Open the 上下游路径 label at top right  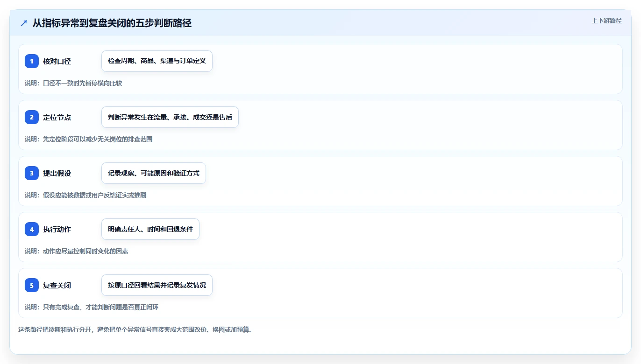(606, 21)
